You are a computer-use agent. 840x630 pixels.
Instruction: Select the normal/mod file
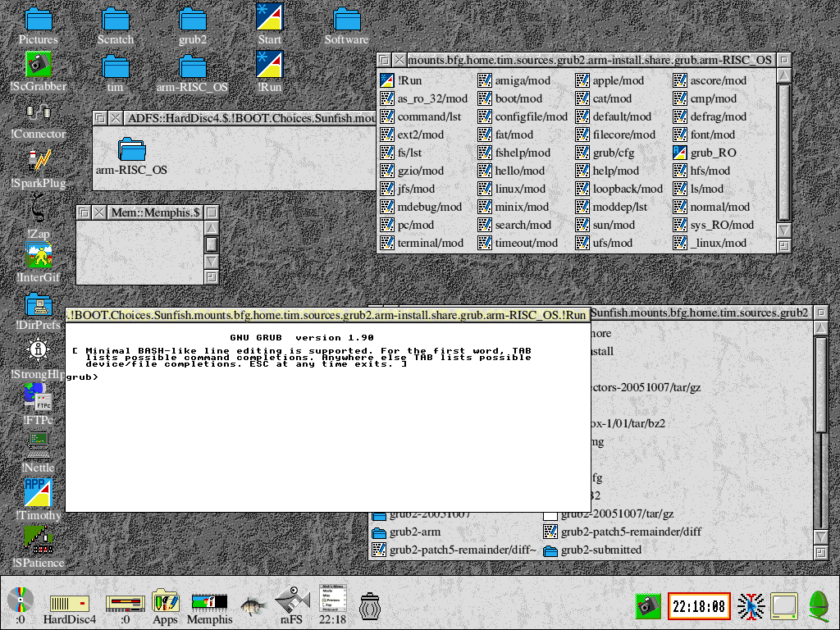click(711, 207)
